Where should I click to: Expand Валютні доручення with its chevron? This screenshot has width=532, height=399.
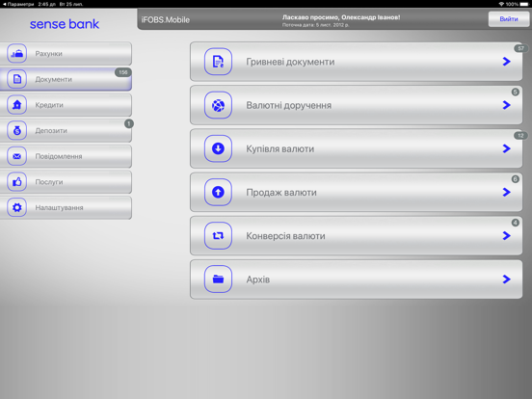(x=507, y=105)
